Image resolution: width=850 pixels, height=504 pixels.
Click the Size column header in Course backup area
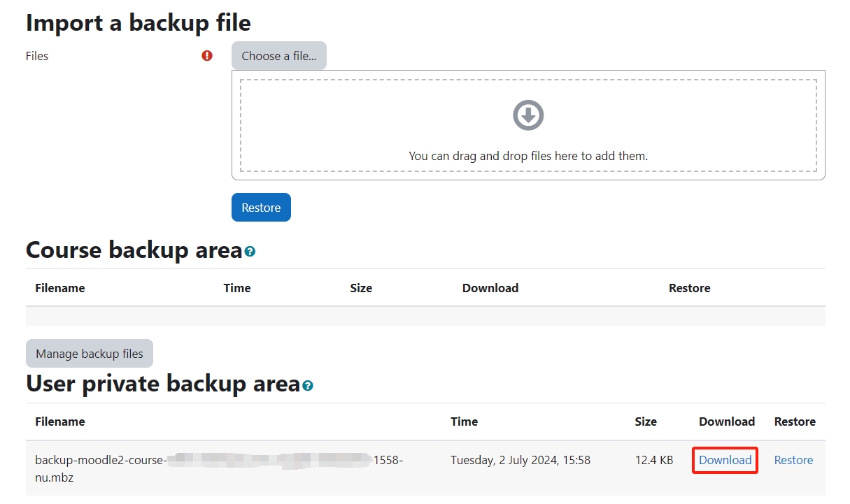(x=361, y=287)
